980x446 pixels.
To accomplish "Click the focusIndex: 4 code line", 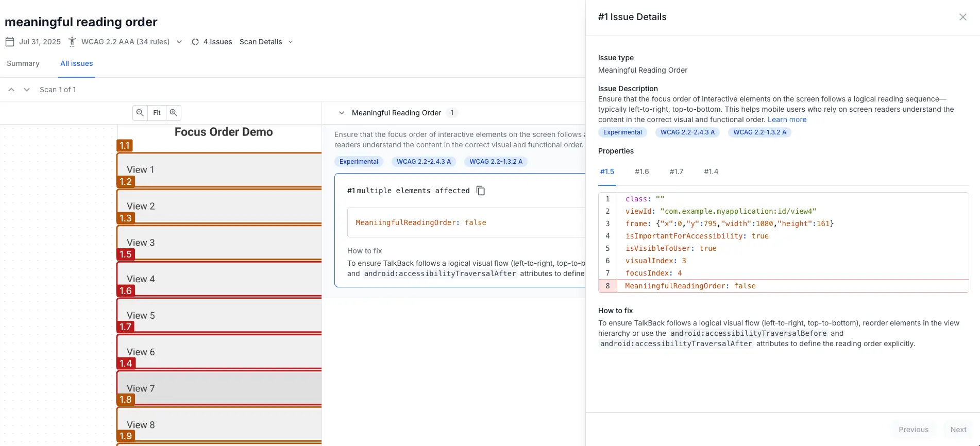I will [783, 273].
